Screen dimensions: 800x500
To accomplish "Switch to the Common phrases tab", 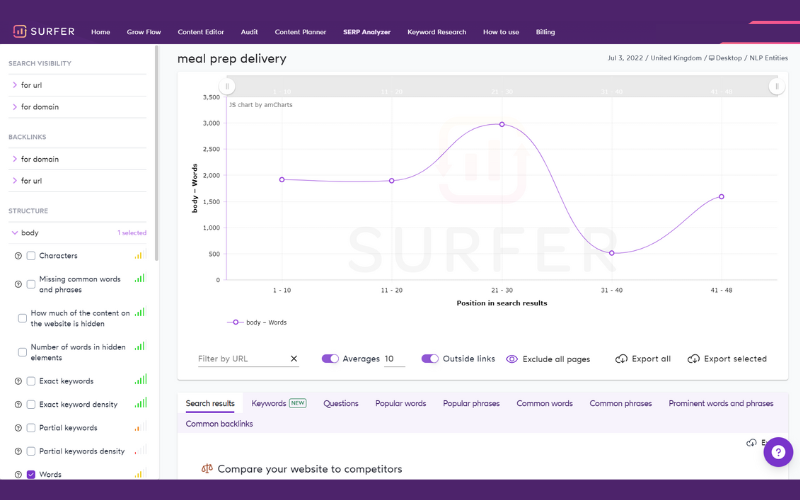I will click(x=620, y=403).
